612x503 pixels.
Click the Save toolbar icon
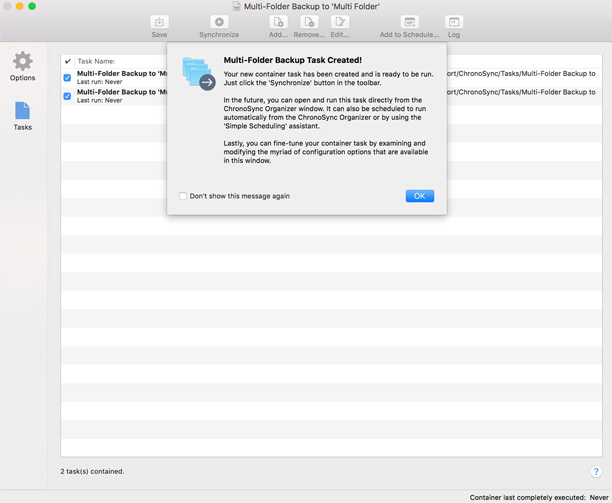click(x=159, y=22)
